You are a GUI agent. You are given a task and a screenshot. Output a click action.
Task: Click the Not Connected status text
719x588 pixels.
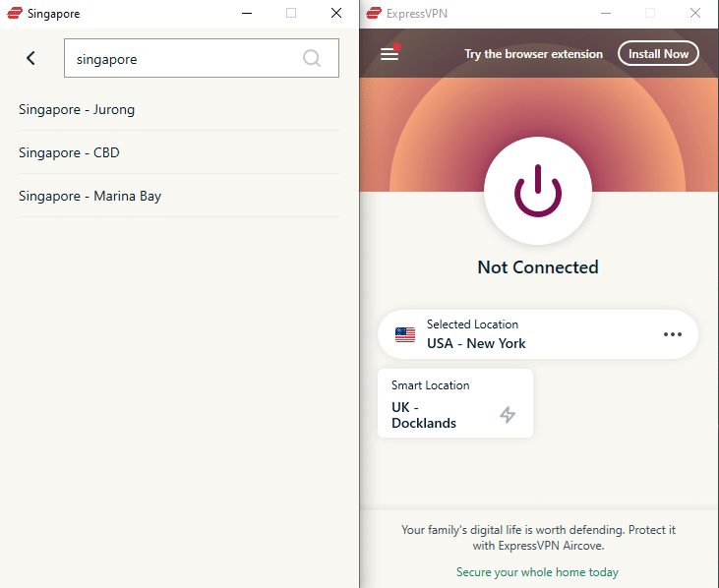pyautogui.click(x=538, y=267)
